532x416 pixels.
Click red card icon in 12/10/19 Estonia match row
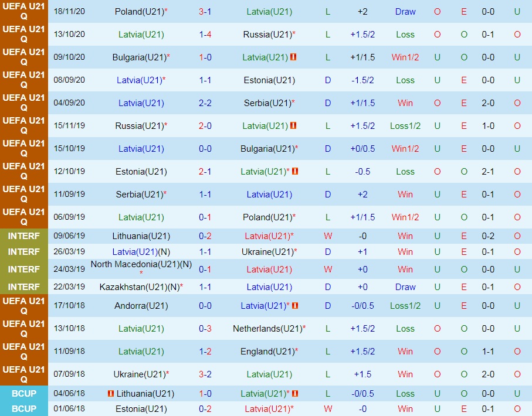[295, 172]
